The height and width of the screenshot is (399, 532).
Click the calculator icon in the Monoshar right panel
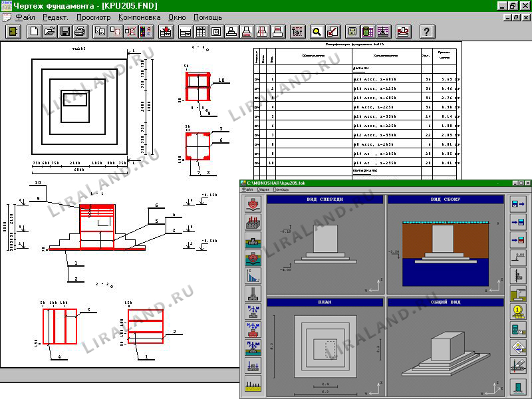point(518,329)
